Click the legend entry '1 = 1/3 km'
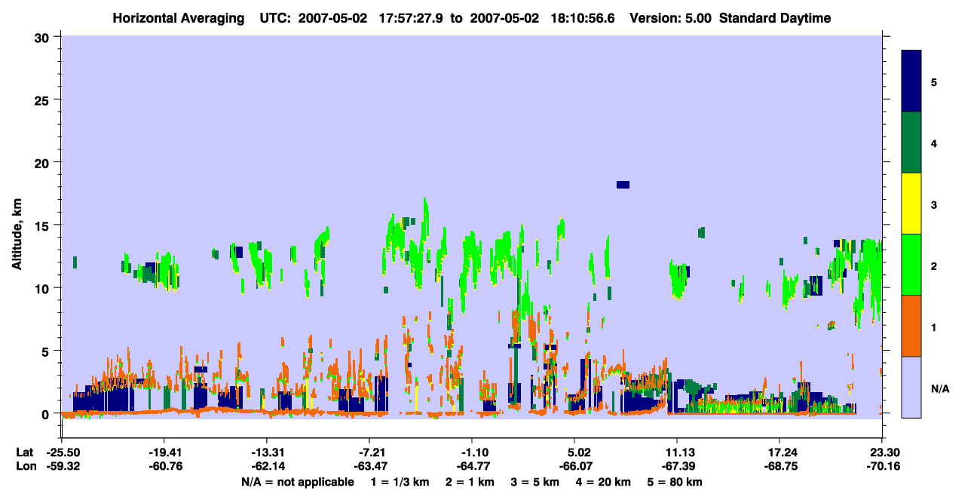980x503 pixels. pyautogui.click(x=400, y=482)
